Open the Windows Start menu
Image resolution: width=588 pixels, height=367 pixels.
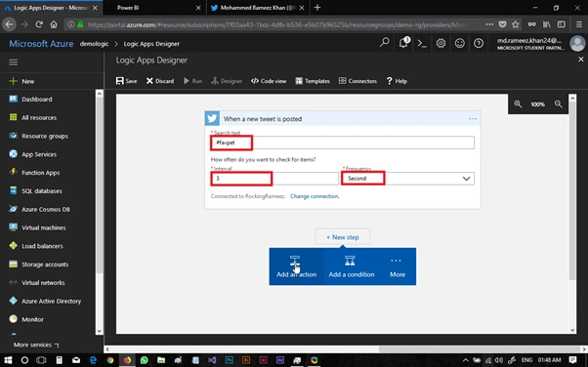coord(8,360)
